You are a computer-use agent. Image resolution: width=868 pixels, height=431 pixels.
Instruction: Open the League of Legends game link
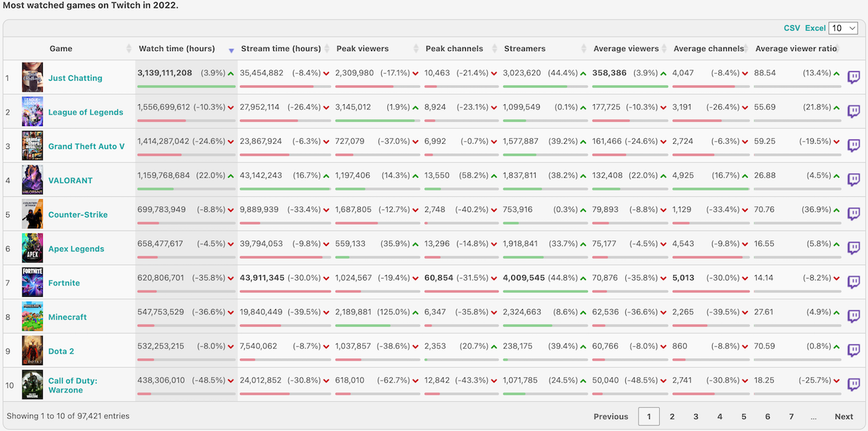[85, 112]
